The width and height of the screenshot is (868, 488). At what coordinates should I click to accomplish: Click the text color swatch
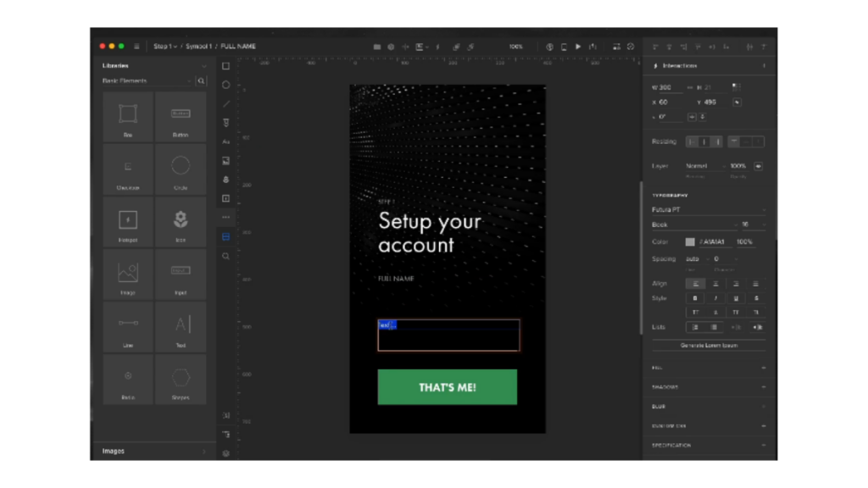click(x=690, y=241)
